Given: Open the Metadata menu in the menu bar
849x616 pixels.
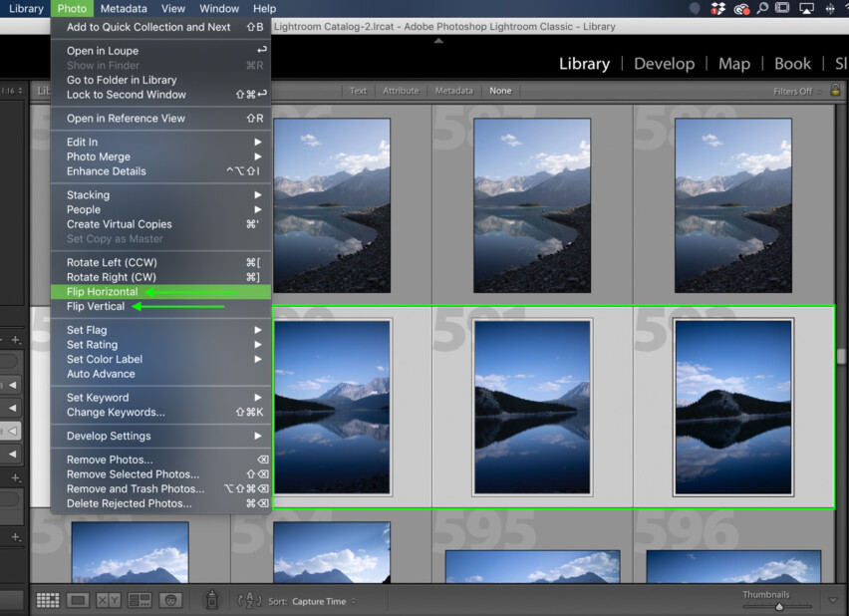Looking at the screenshot, I should tap(124, 8).
